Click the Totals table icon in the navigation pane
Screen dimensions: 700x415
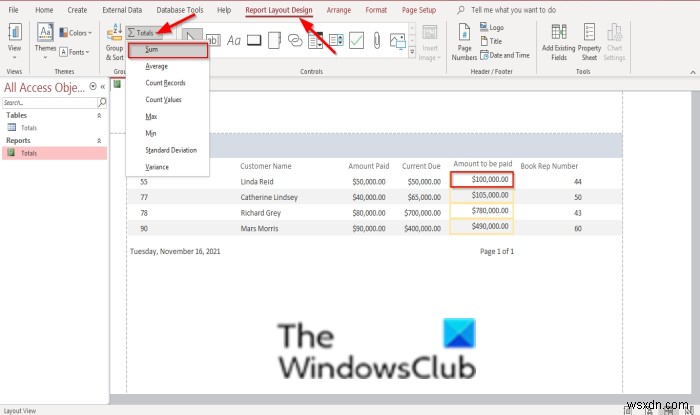[x=12, y=128]
